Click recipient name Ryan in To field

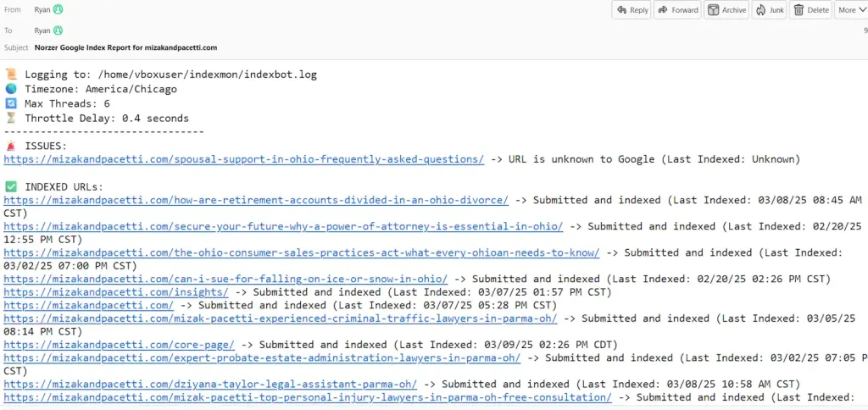tap(42, 30)
